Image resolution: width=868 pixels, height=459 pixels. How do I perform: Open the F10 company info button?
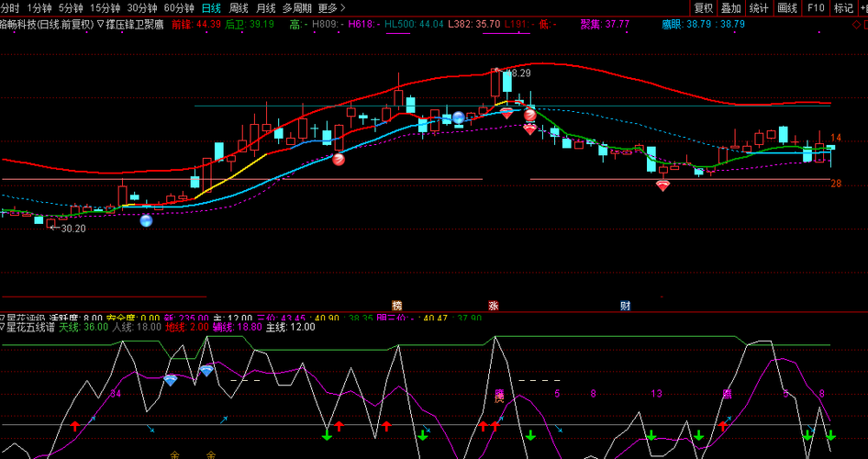(x=816, y=8)
